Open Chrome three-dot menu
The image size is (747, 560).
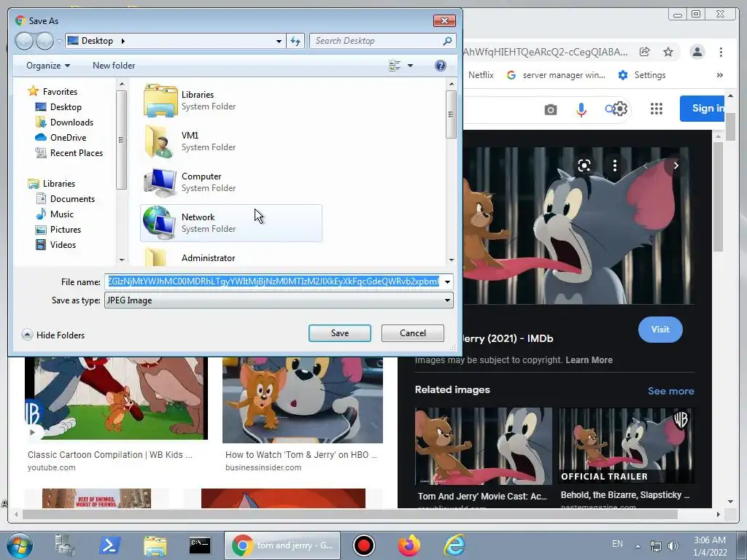pyautogui.click(x=721, y=52)
